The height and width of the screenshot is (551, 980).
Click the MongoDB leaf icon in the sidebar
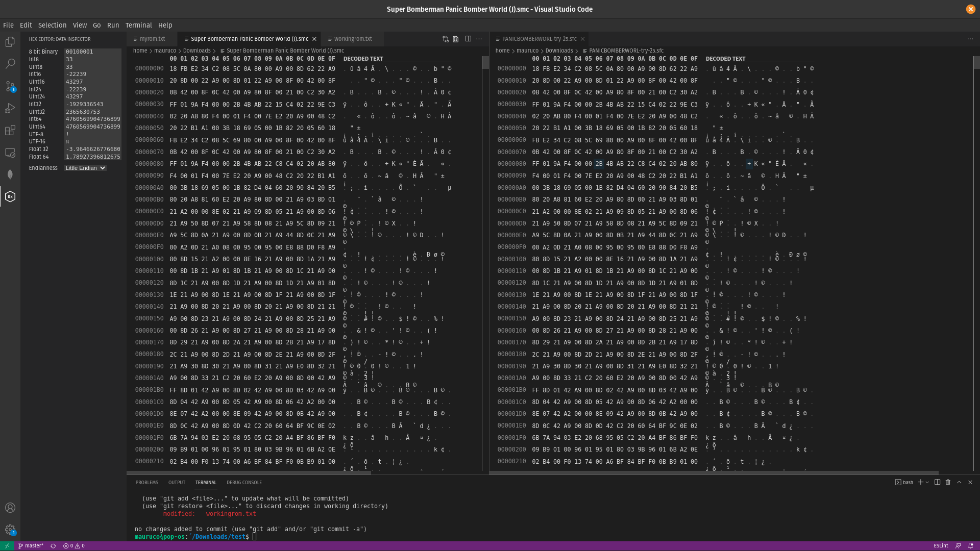tap(10, 174)
